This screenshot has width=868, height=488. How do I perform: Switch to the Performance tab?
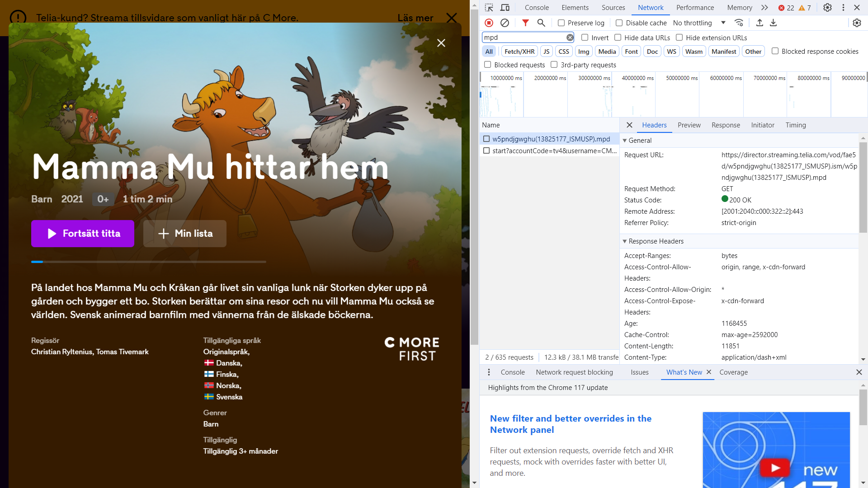coord(695,8)
